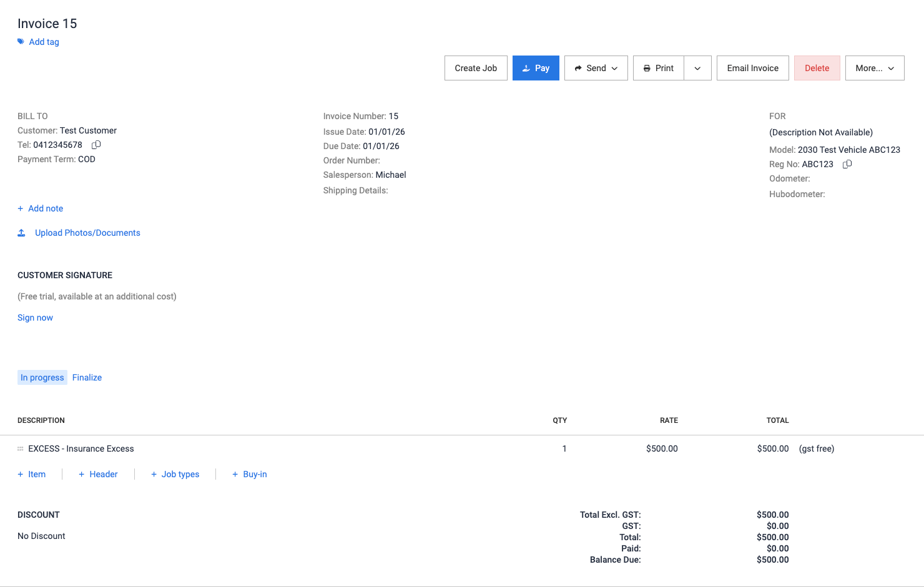The image size is (924, 587).
Task: Open the Sign now link
Action: click(x=35, y=318)
